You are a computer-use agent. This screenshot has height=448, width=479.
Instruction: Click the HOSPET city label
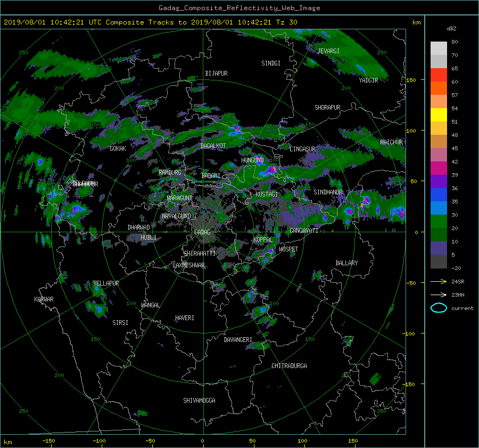[288, 249]
